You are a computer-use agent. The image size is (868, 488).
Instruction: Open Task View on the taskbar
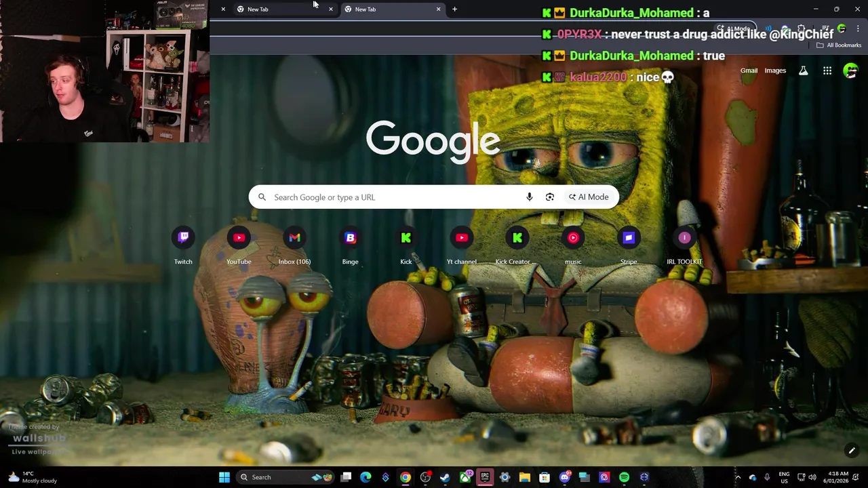coord(346,477)
